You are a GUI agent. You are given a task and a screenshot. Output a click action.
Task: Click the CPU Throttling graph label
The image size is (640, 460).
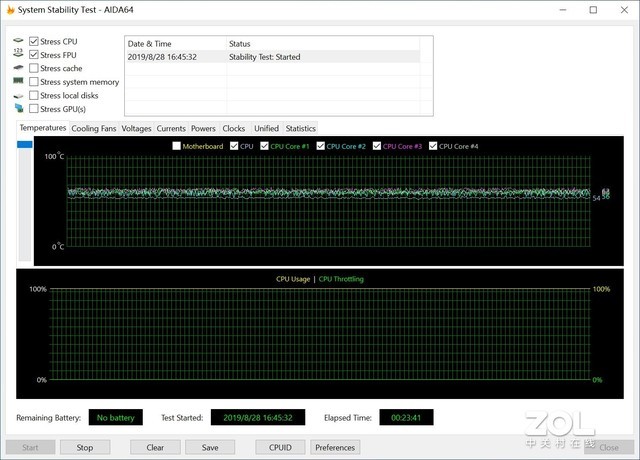[x=341, y=279]
